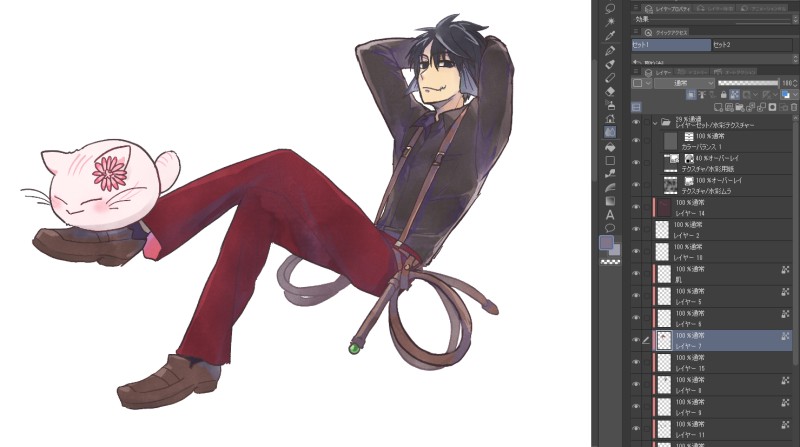Select the レイヤー 5 layer row

tap(722, 296)
